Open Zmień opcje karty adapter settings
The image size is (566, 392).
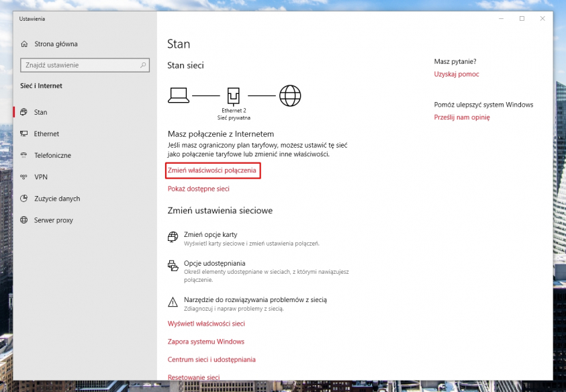pyautogui.click(x=210, y=235)
